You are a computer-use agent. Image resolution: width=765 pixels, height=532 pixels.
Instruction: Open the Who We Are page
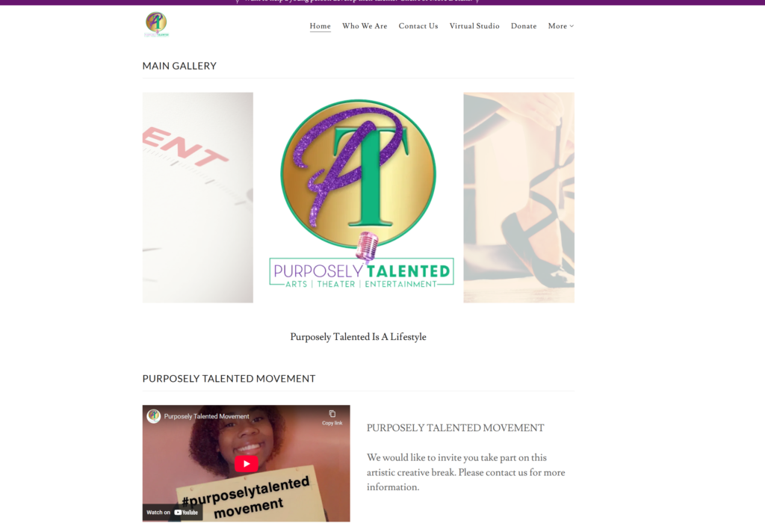point(365,26)
